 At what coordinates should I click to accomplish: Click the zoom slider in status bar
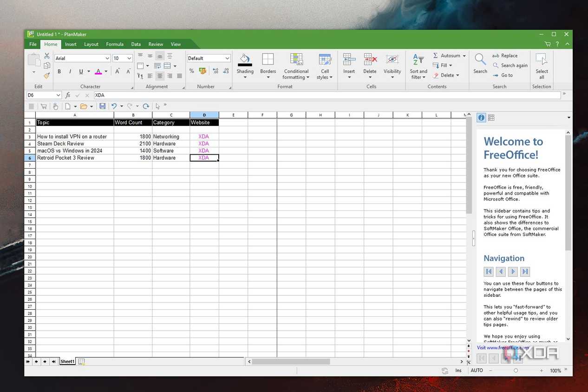click(516, 371)
